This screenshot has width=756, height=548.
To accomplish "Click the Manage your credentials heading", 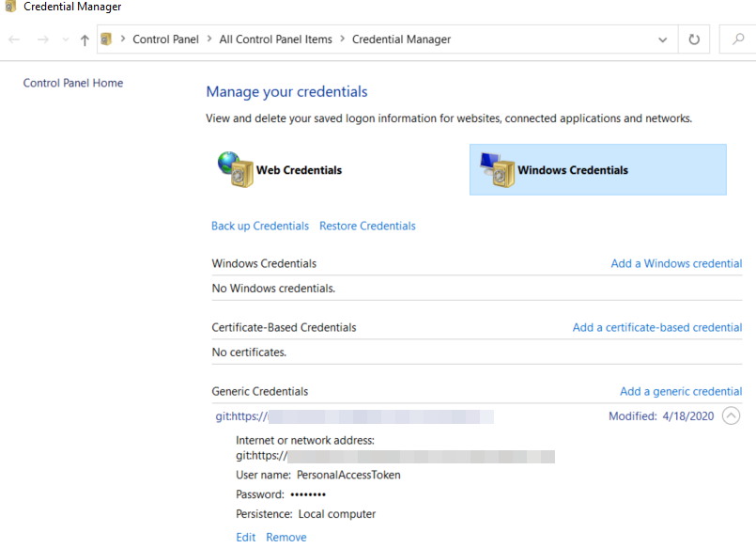I will (286, 92).
